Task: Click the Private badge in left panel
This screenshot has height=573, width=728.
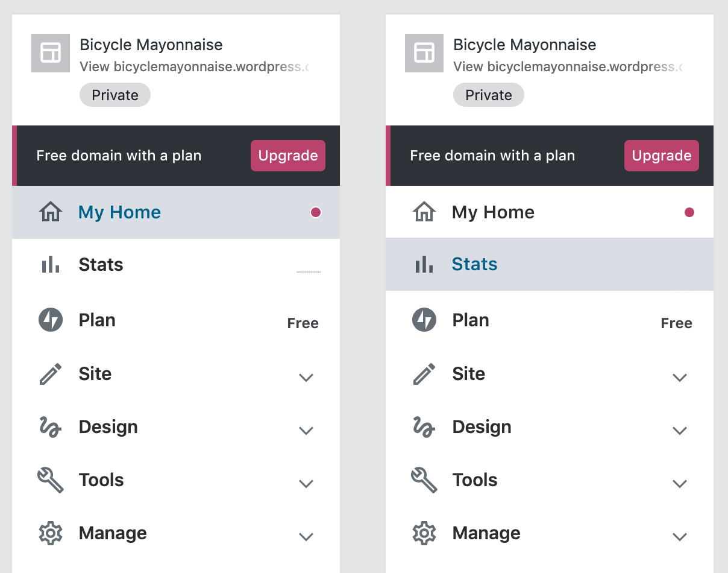Action: point(115,95)
